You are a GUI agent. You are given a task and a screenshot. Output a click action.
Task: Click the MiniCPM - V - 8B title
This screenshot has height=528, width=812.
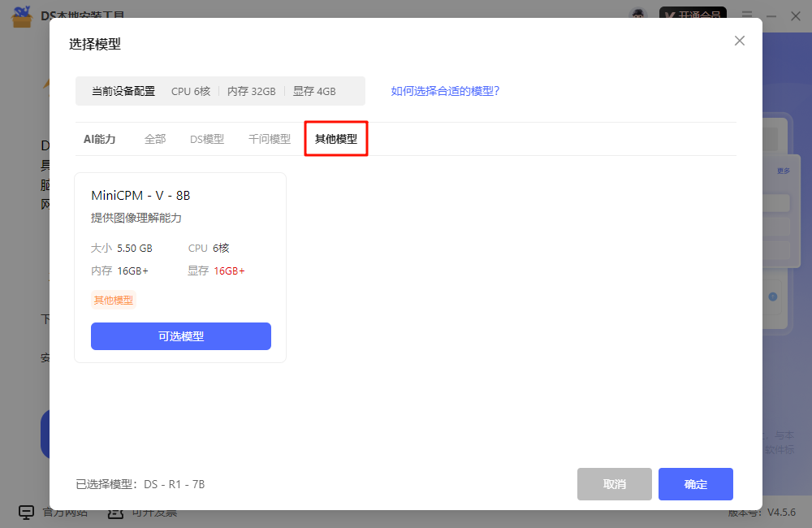click(x=140, y=196)
